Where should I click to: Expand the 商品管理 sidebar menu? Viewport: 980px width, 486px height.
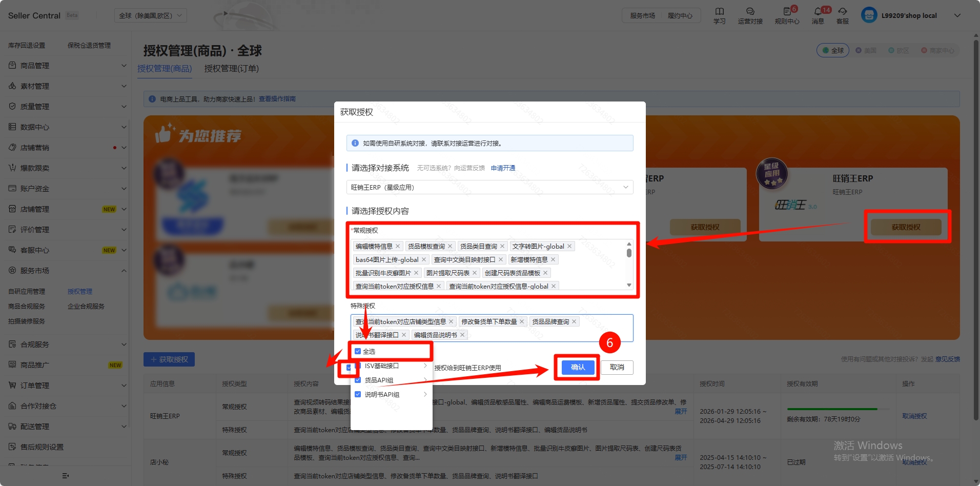point(67,66)
